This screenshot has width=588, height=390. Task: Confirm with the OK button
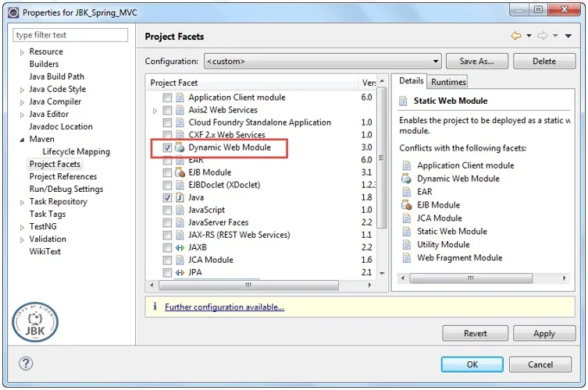coord(472,364)
